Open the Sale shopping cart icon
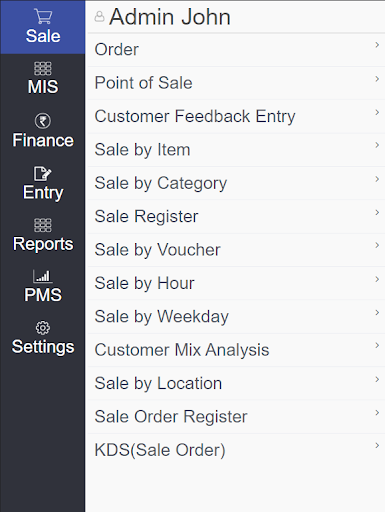 tap(43, 16)
